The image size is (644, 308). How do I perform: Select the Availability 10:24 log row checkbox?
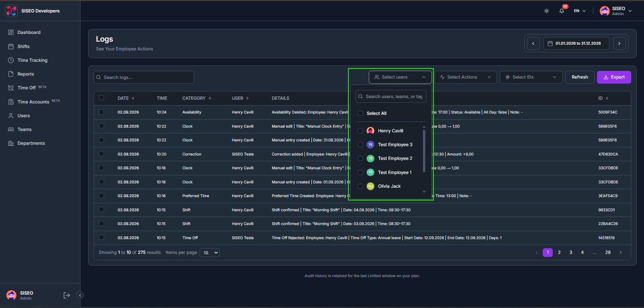click(x=101, y=112)
